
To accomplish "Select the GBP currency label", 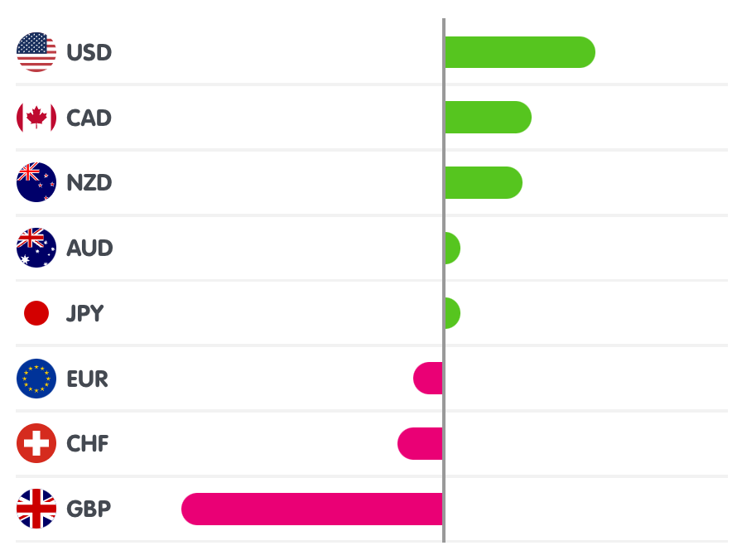I will (89, 509).
